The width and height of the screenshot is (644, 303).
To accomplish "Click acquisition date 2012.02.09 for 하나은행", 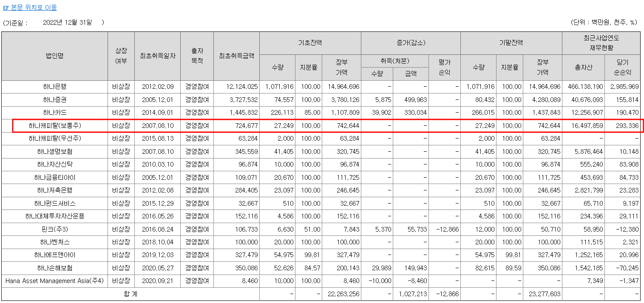I will tap(157, 87).
